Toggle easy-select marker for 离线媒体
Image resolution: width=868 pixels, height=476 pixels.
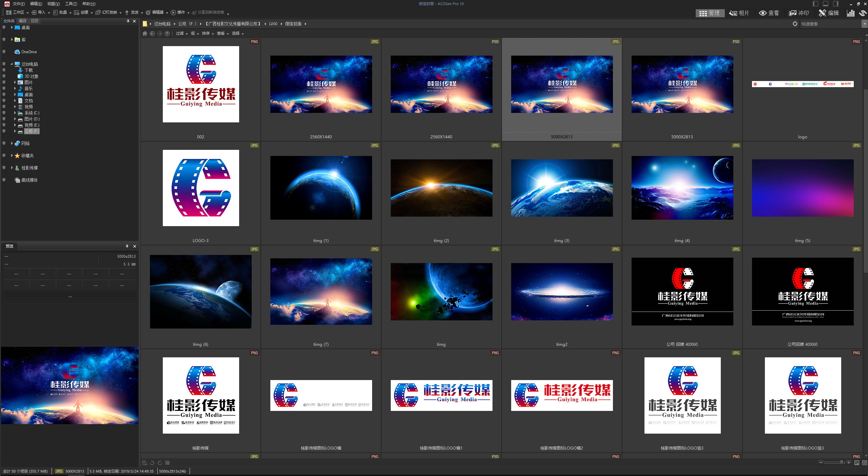point(4,180)
